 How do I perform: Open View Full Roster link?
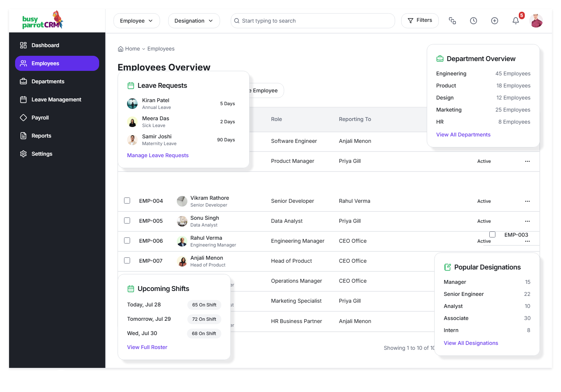pos(147,347)
